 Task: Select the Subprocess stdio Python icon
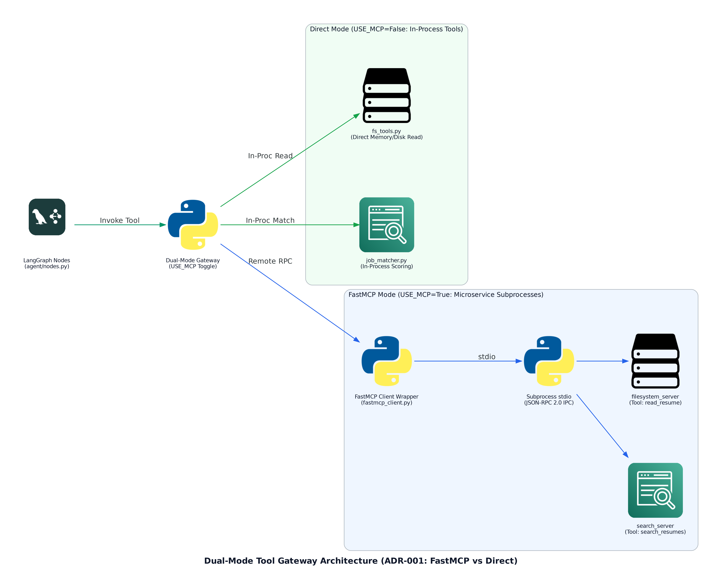click(x=549, y=361)
